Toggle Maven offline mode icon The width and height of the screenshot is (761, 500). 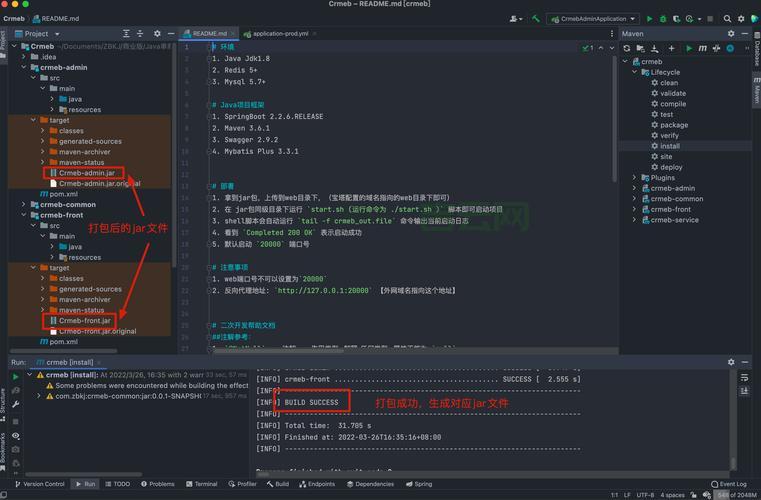coord(718,48)
